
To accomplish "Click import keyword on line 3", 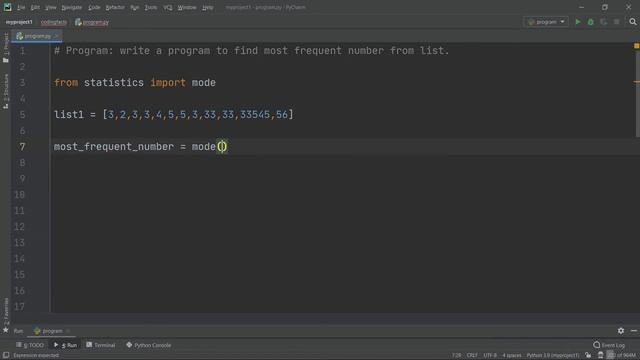I will click(168, 83).
